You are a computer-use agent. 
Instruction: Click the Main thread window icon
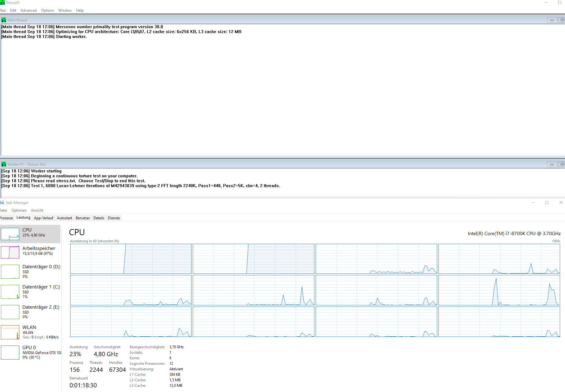4,20
